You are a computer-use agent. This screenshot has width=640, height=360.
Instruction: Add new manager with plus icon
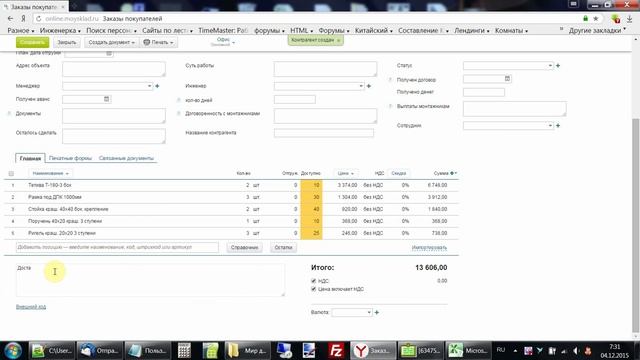[x=157, y=86]
